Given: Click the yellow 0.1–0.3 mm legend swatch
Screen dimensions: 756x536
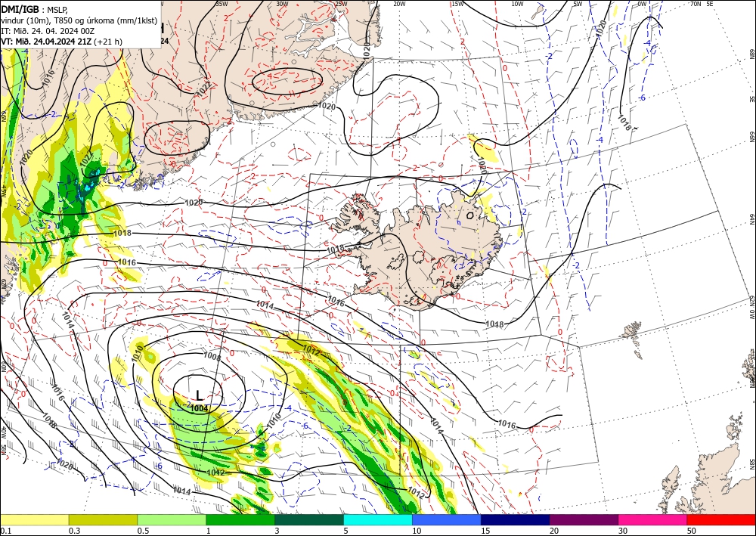Looking at the screenshot, I should tap(34, 519).
